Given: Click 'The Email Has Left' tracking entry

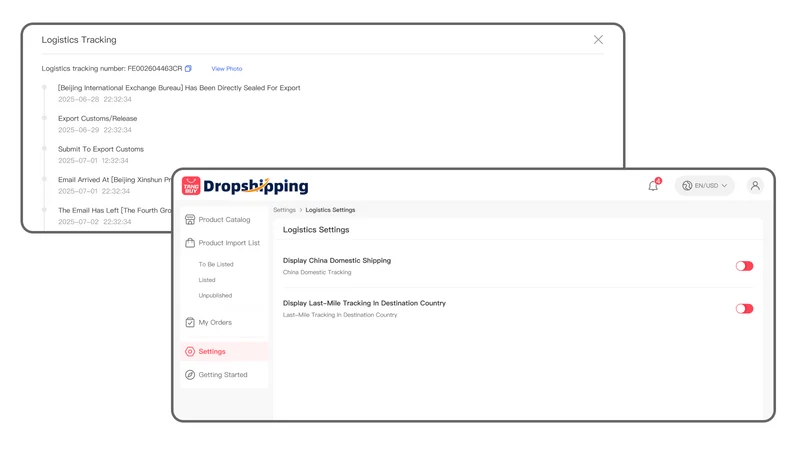Looking at the screenshot, I should pyautogui.click(x=115, y=210).
